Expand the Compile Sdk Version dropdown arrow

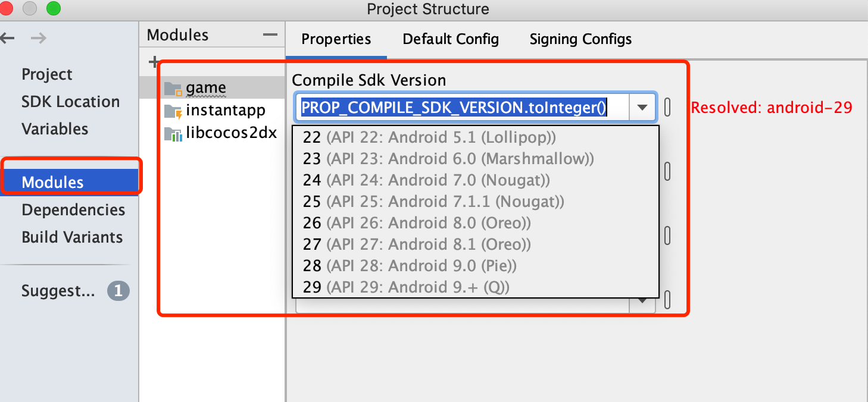point(642,108)
